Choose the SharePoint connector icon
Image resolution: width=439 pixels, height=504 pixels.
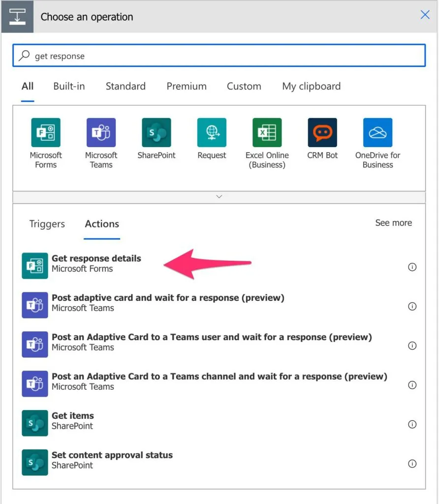(x=157, y=132)
